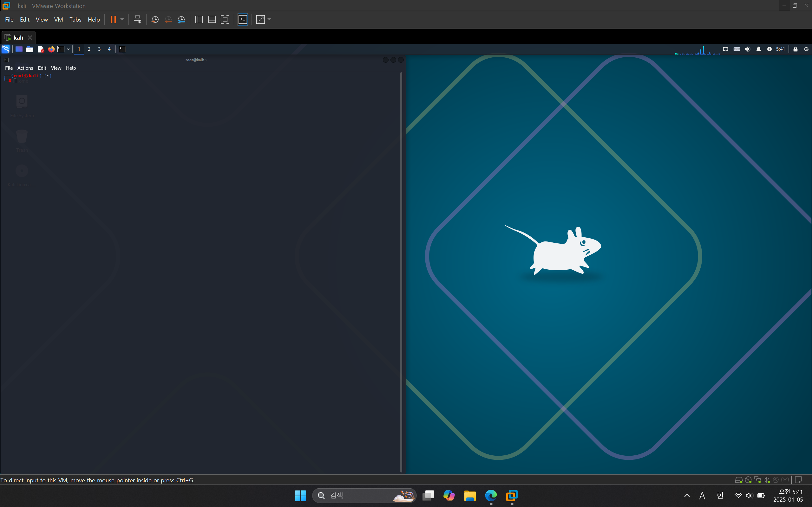Click Send Ctrl+Alt+Del toolbar icon
The image size is (812, 507).
tap(137, 20)
